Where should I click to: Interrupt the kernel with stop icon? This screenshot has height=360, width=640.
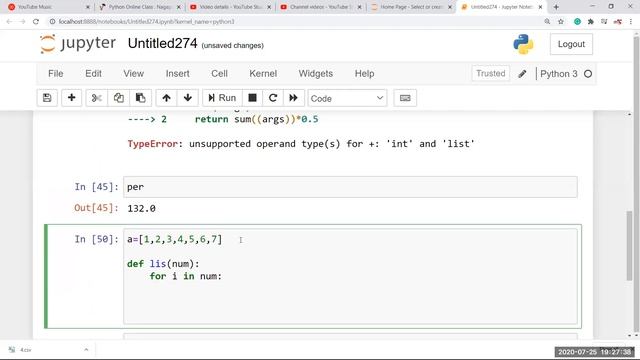[x=252, y=98]
